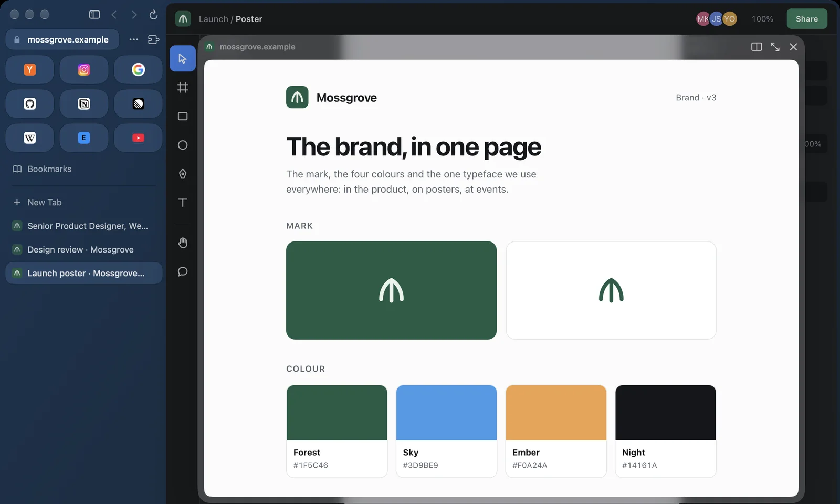The image size is (840, 504).
Task: Select the Hand pan tool
Action: click(x=183, y=243)
